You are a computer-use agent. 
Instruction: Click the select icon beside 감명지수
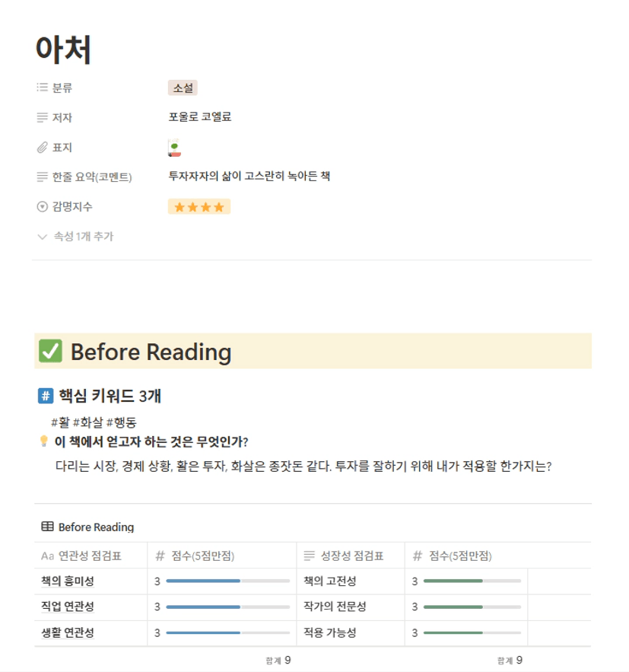pos(42,207)
